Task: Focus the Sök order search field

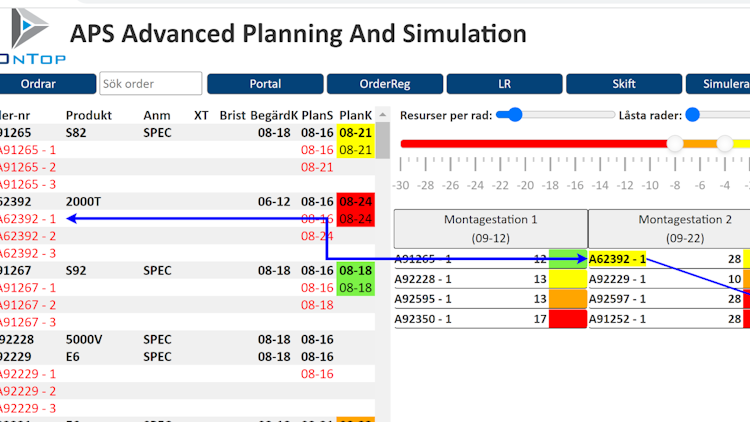Action: click(151, 84)
